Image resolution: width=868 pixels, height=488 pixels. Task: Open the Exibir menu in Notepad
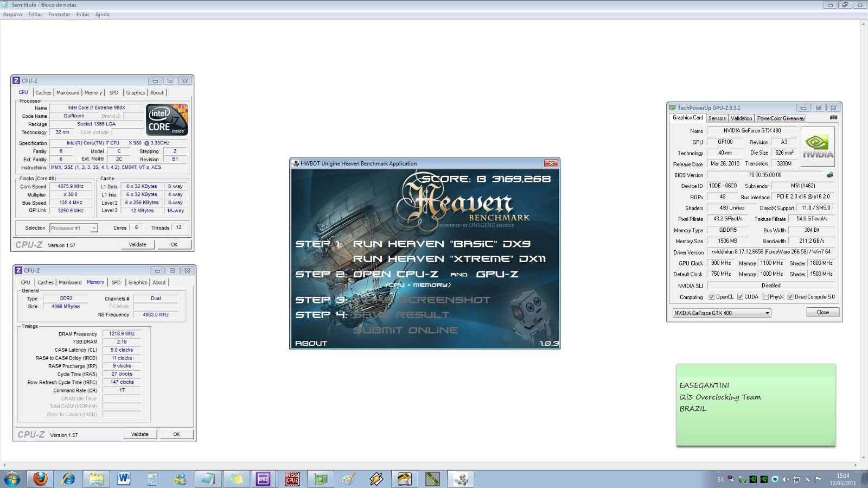tap(82, 15)
